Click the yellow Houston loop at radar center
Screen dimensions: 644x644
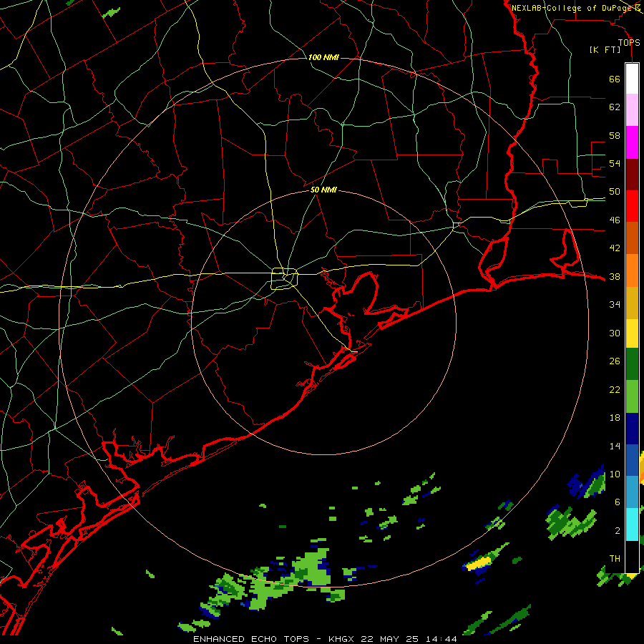285,278
